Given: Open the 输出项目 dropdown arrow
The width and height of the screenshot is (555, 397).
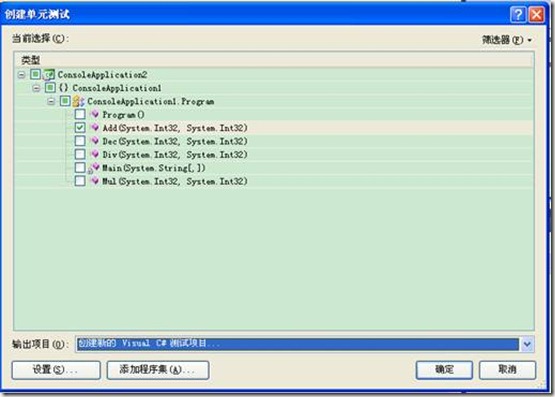Looking at the screenshot, I should pos(527,344).
